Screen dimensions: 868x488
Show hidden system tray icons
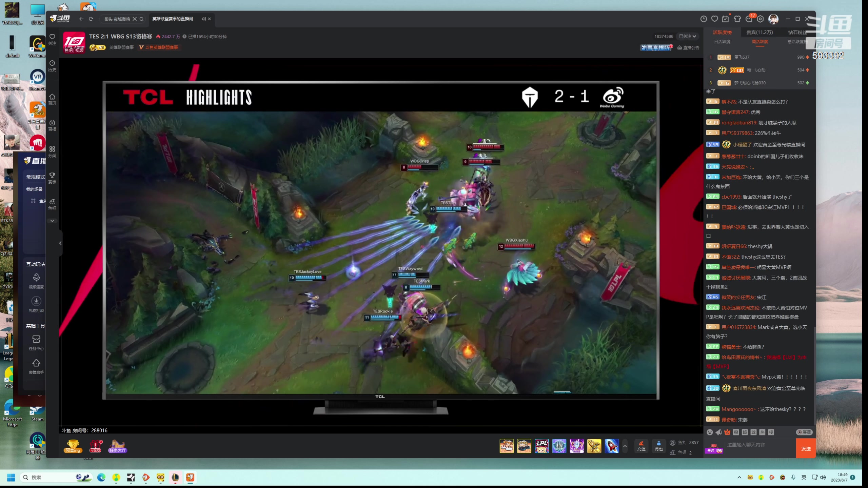coord(739,477)
